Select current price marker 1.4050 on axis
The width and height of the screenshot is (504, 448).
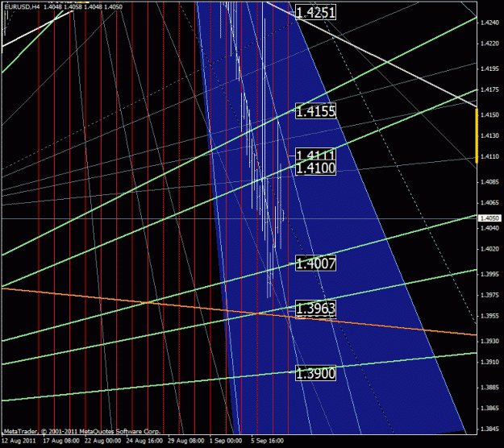[x=489, y=218]
